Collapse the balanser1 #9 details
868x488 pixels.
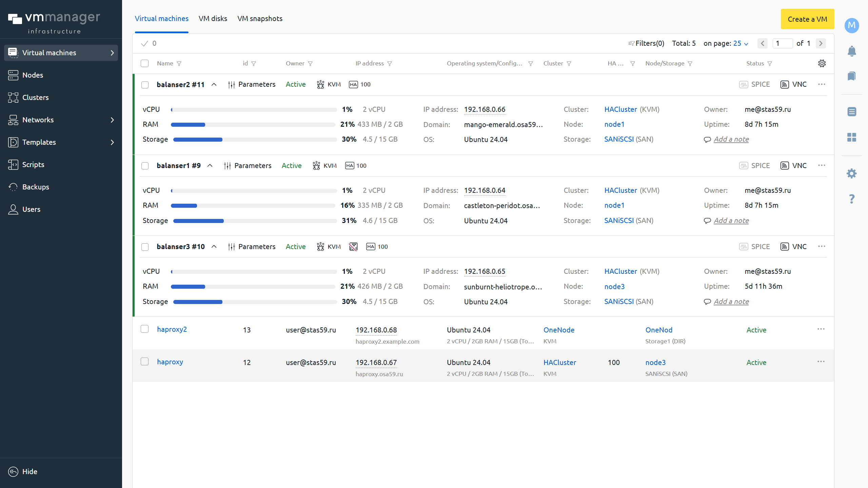tap(210, 166)
